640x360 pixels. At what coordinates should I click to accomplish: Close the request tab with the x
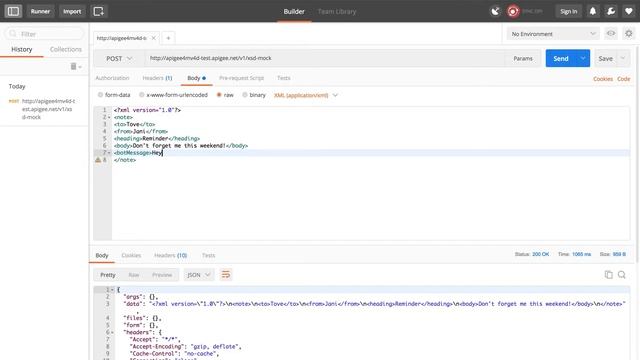[153, 38]
